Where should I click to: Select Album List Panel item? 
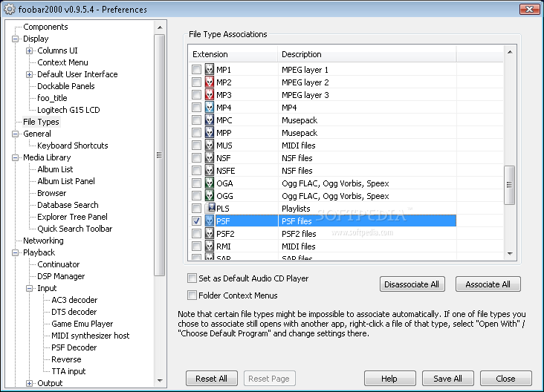pos(66,181)
